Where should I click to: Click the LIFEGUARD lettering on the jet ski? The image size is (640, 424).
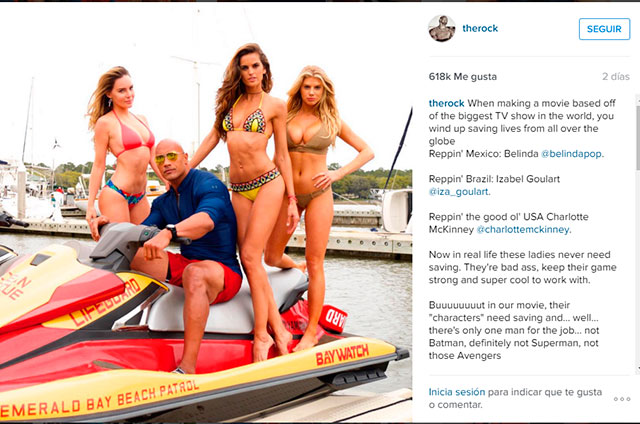click(x=105, y=304)
